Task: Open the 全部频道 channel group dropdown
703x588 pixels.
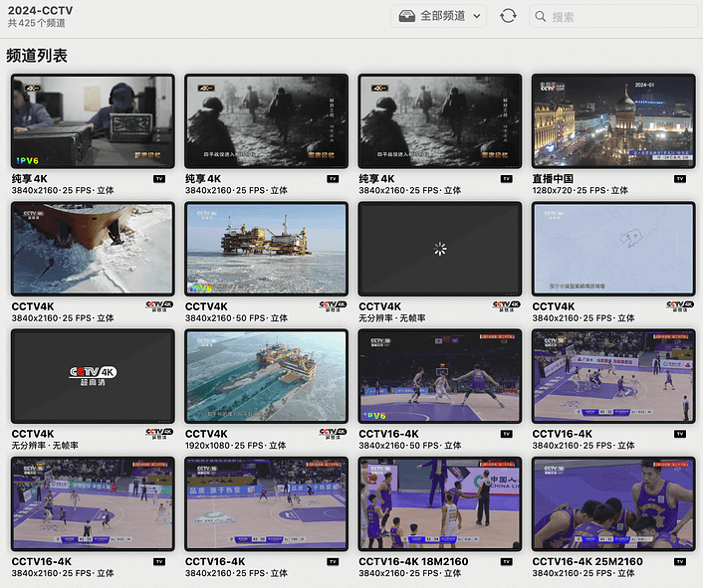Action: pos(438,16)
